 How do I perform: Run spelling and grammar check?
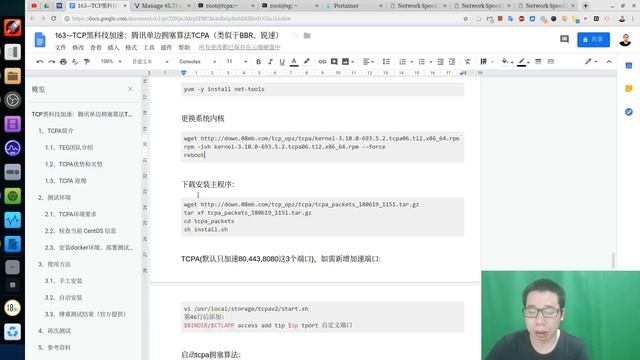pos(75,62)
